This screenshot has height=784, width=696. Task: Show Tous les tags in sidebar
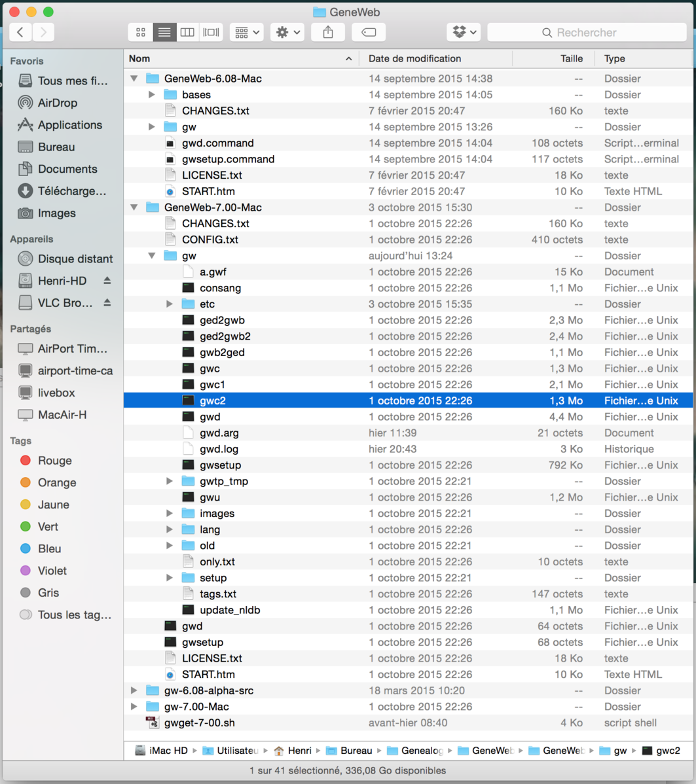click(x=65, y=615)
